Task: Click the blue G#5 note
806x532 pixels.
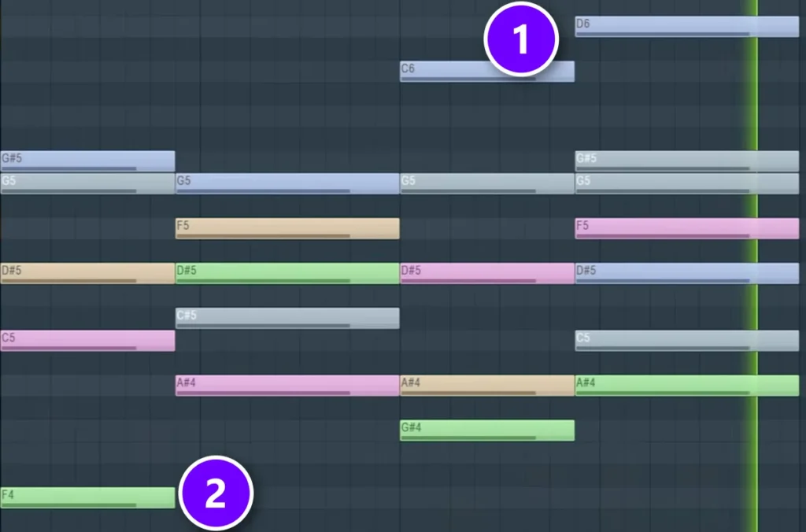Action: [87, 161]
